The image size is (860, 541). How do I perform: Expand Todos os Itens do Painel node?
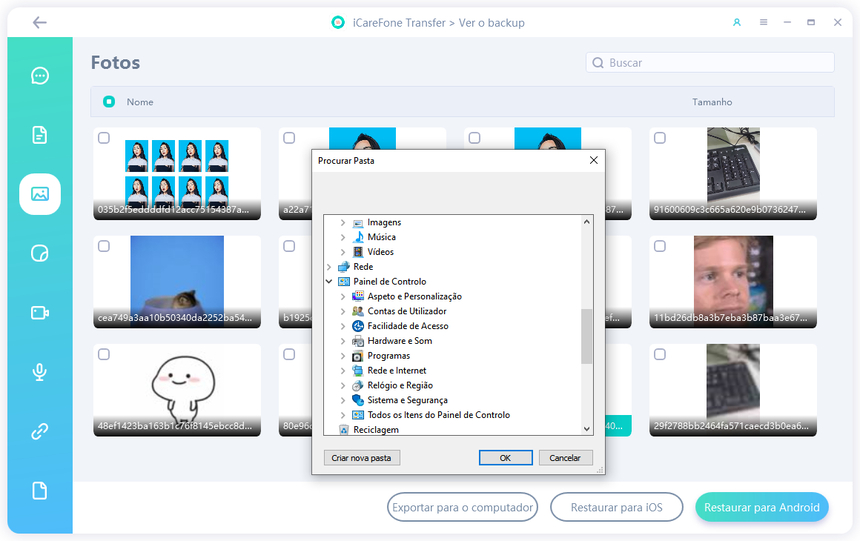pos(343,415)
